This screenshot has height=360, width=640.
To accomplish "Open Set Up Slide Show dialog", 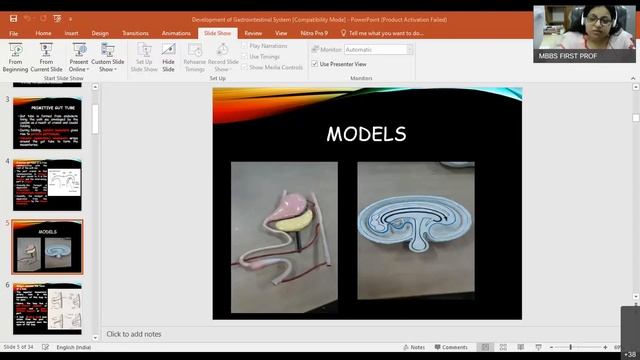I will (144, 58).
